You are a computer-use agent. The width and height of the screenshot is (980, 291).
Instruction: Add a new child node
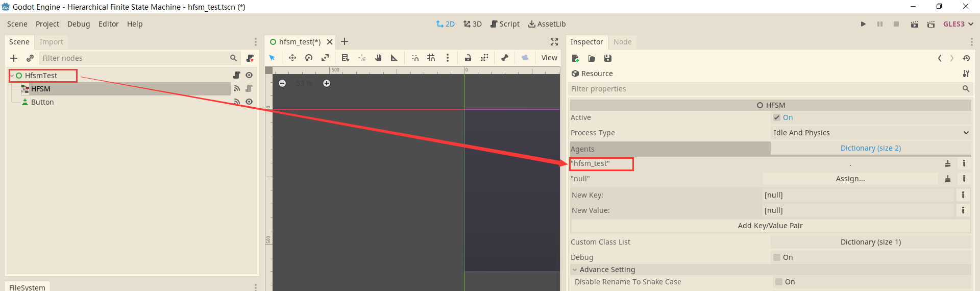14,58
